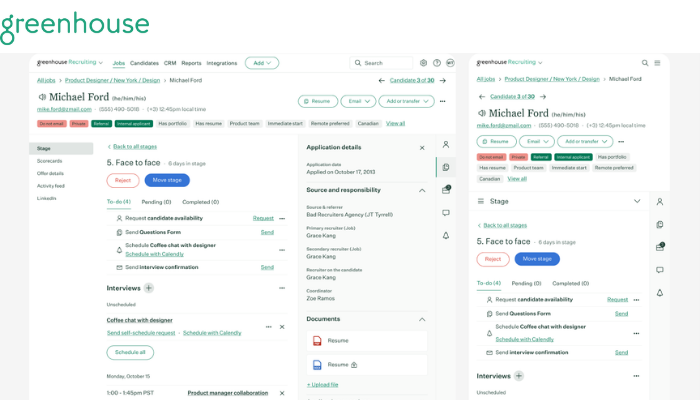Image resolution: width=700 pixels, height=400 pixels.
Task: Open Interviews section more options in left window
Action: (x=282, y=288)
